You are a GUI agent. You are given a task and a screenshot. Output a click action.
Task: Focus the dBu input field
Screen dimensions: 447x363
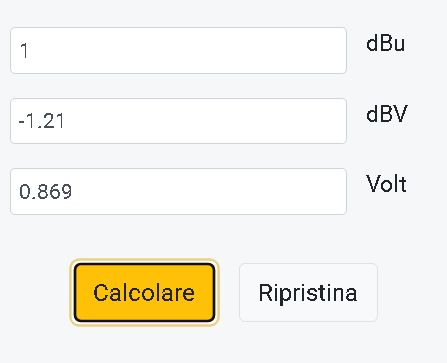[x=178, y=50]
